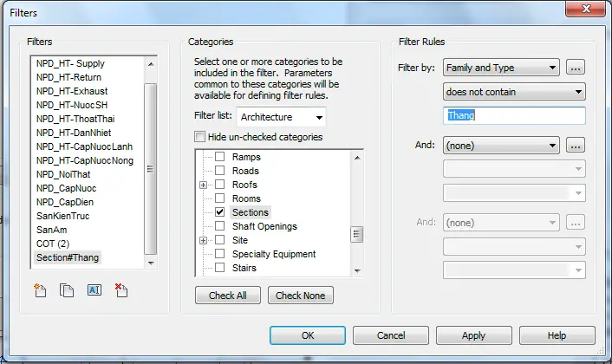Open parameter browse button beside Family and Type

(x=575, y=68)
